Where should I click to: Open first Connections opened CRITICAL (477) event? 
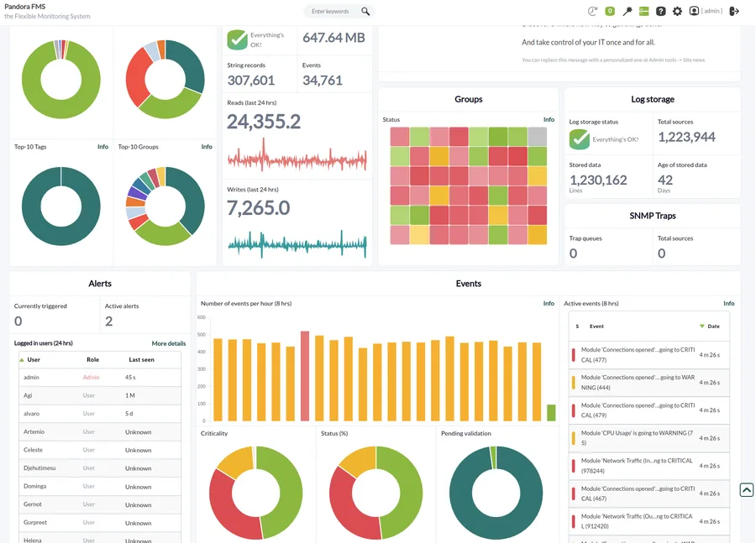click(x=649, y=355)
